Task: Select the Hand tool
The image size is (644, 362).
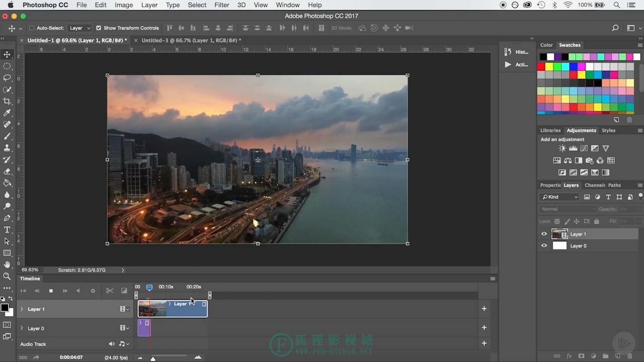Action: pos(7,264)
